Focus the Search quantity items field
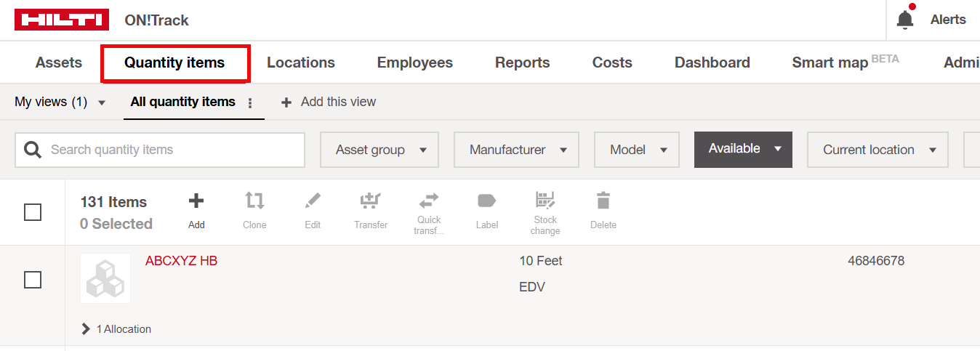Viewport: 980px width, 351px height. [167, 150]
